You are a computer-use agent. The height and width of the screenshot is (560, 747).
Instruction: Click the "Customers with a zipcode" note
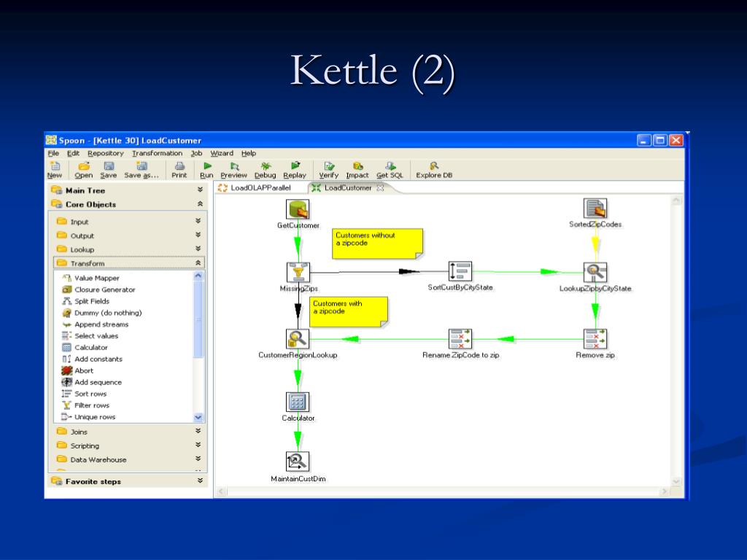pyautogui.click(x=349, y=312)
